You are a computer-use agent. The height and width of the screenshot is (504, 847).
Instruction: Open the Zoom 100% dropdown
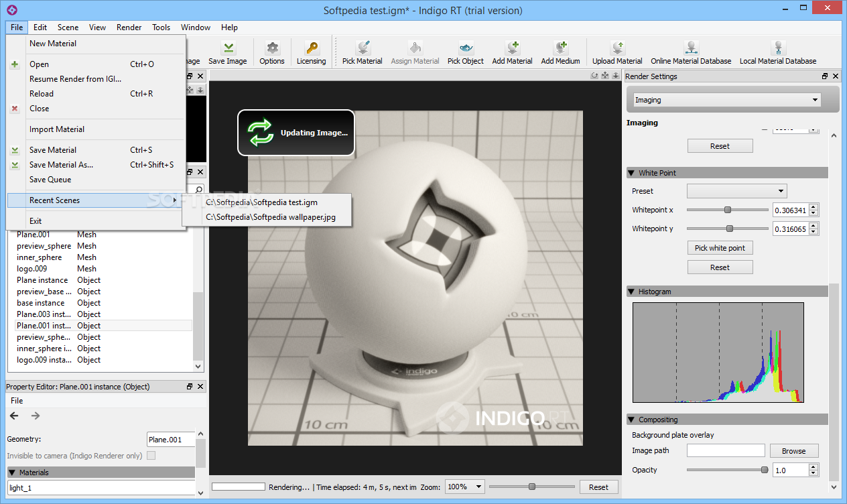point(465,487)
